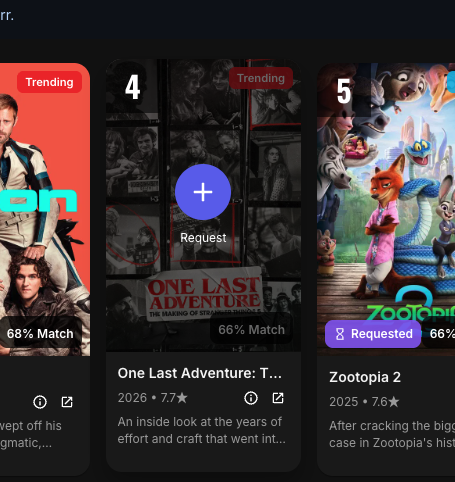Click the Trending badge on left poster
Image resolution: width=455 pixels, height=482 pixels.
point(49,82)
